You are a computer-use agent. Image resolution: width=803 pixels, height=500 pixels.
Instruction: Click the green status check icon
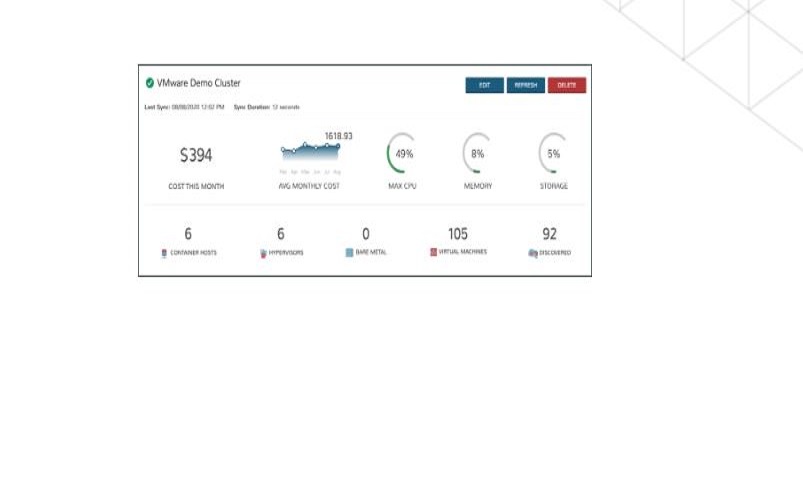[150, 83]
